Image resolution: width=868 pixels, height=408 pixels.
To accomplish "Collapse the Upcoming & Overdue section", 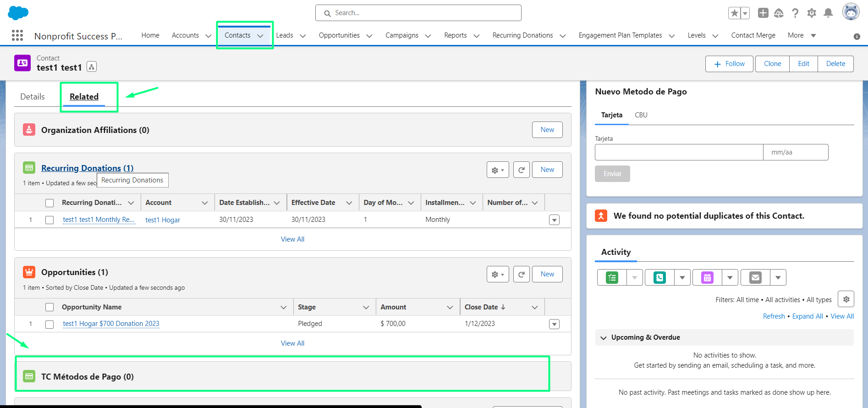I will click(x=604, y=338).
